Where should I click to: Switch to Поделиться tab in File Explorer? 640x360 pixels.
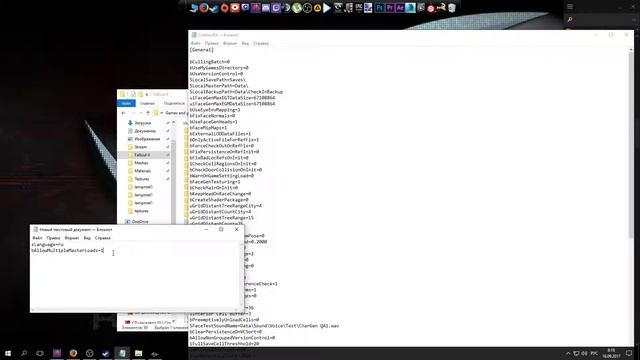tap(174, 103)
